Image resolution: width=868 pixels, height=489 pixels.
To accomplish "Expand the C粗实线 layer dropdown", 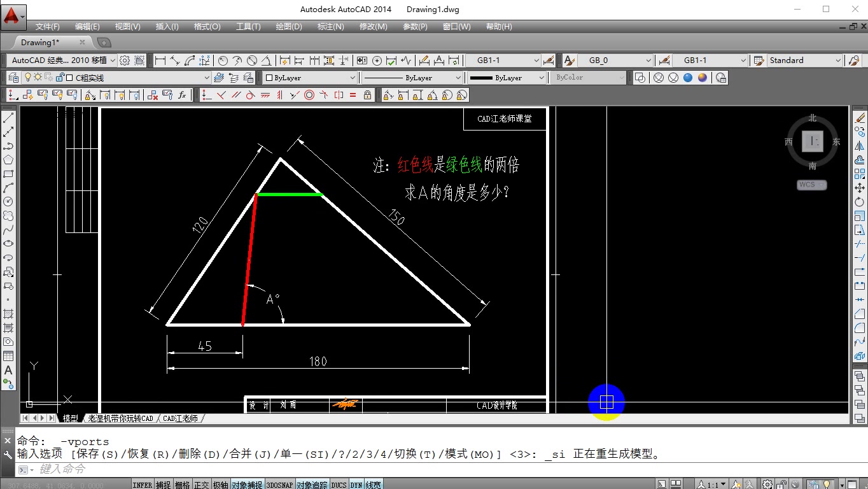I will coord(207,77).
